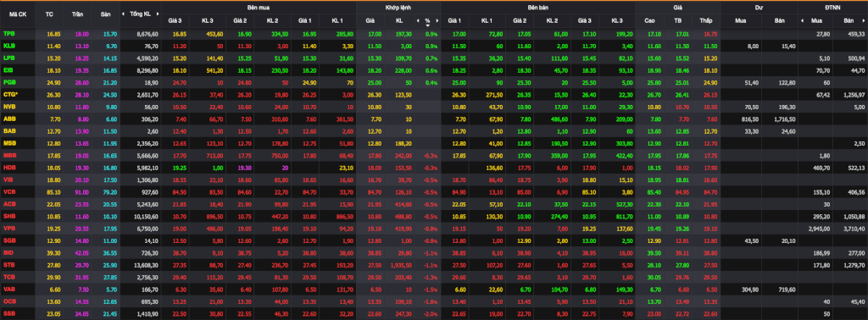The height and width of the screenshot is (320, 868).
Task: Click the Khớp lệnh KL header
Action: coord(399,21)
